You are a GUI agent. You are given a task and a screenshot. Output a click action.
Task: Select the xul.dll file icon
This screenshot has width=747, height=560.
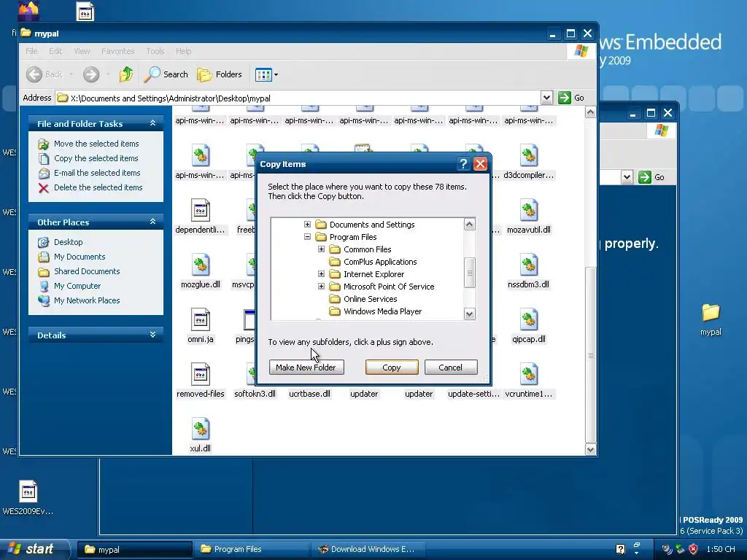(200, 429)
